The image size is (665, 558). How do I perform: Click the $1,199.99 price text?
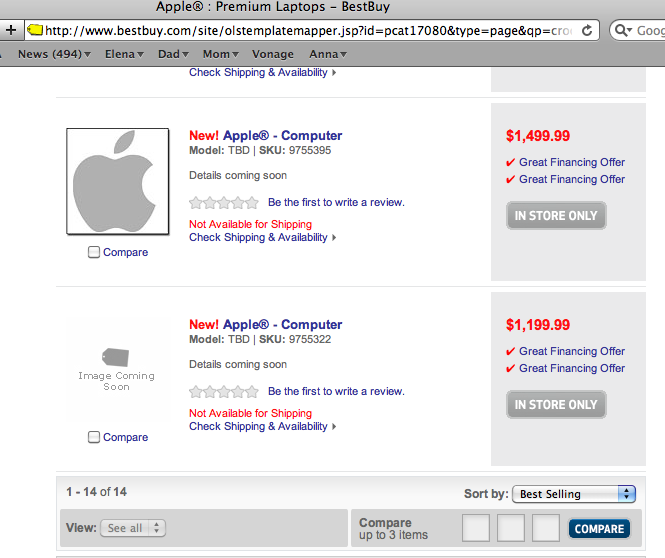[538, 325]
